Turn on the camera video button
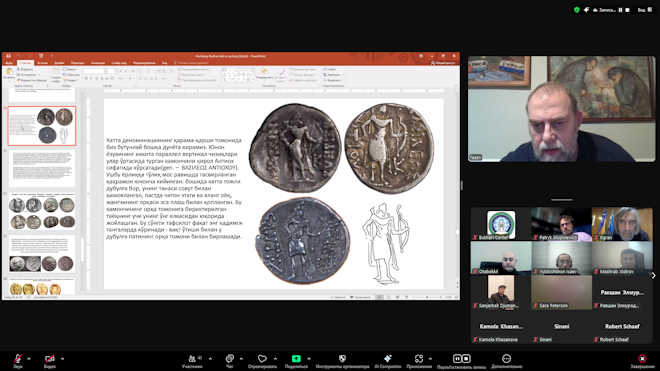The image size is (660, 371). pos(50,359)
